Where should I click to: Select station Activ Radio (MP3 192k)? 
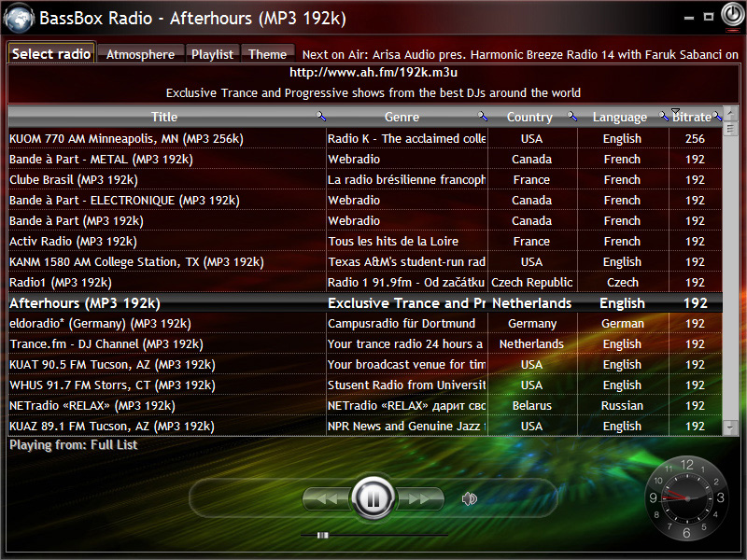pos(73,241)
